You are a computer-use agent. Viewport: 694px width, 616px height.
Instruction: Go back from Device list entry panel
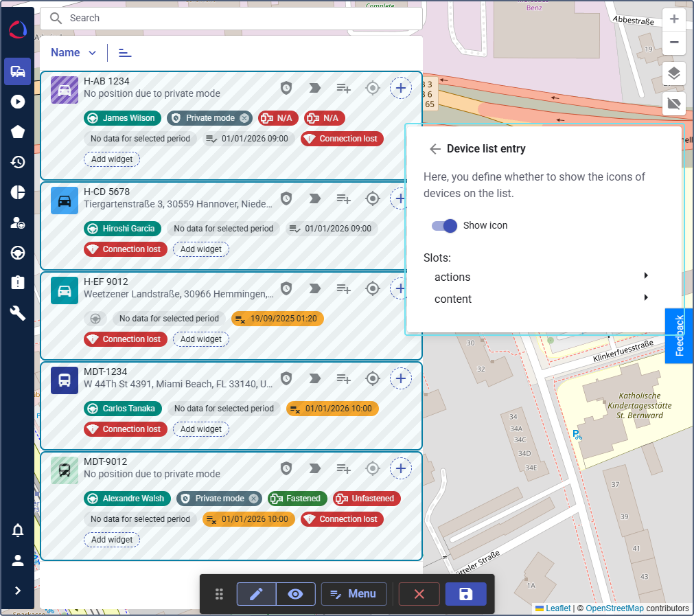click(x=435, y=149)
